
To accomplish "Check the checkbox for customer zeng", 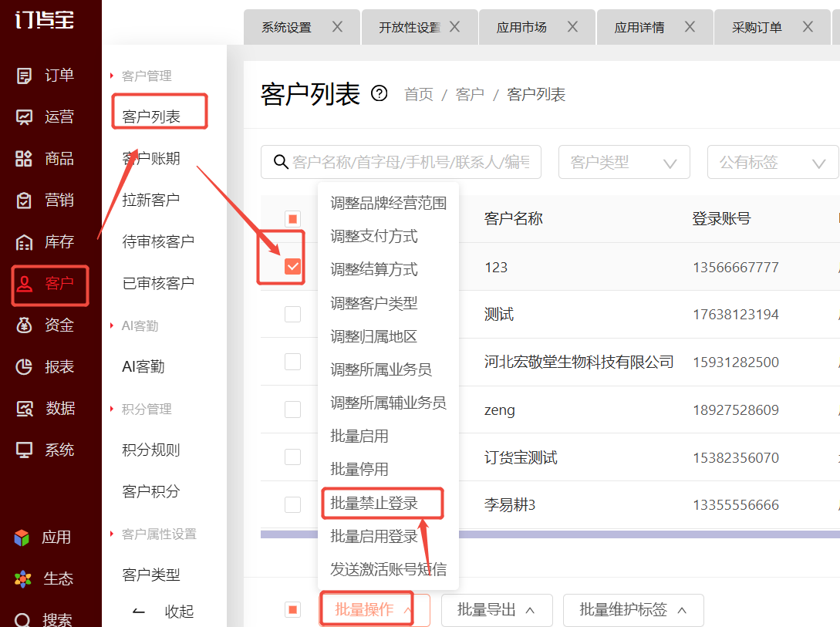I will (x=292, y=409).
